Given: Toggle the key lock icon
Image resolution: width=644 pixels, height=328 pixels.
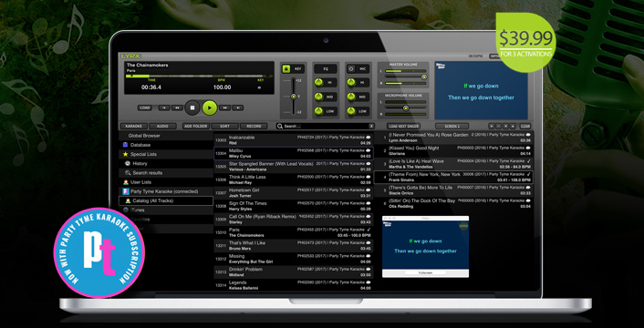Looking at the screenshot, I should 286,69.
